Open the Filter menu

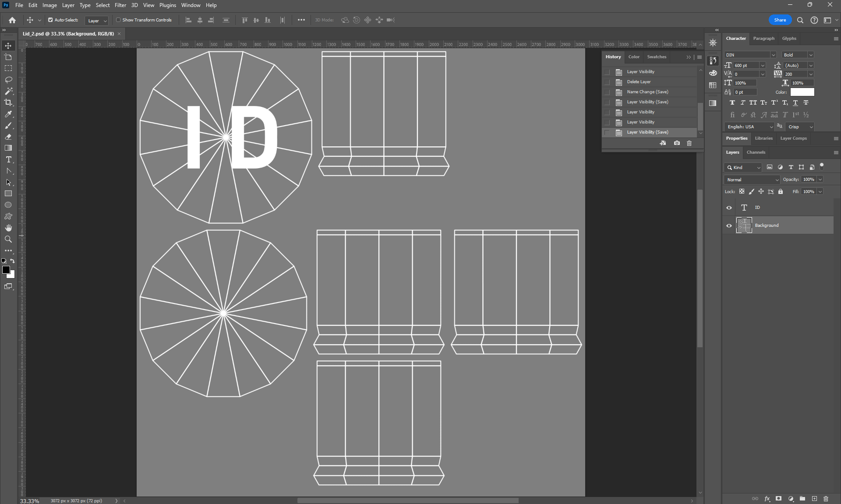[x=120, y=5]
